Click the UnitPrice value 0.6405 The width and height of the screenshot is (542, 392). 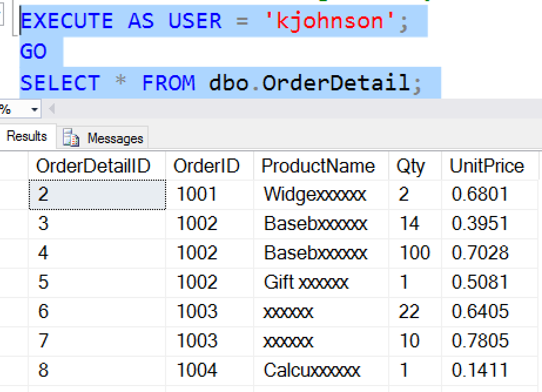point(490,312)
